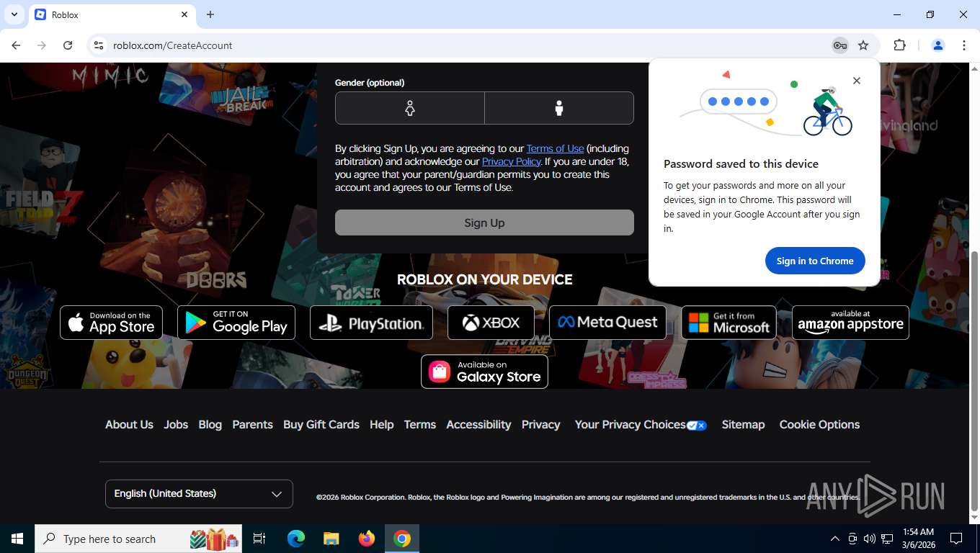980x553 pixels.
Task: Close the password saved popup
Action: [x=856, y=81]
